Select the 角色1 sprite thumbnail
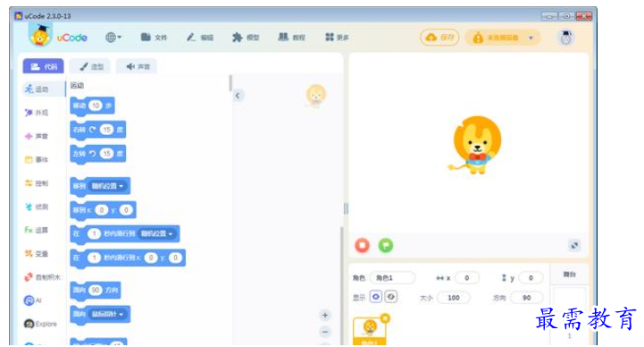This screenshot has height=347, width=644. point(369,331)
